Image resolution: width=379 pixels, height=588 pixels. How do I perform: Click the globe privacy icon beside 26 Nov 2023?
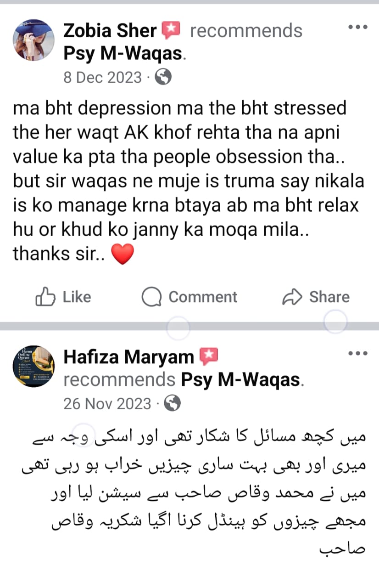tap(172, 403)
